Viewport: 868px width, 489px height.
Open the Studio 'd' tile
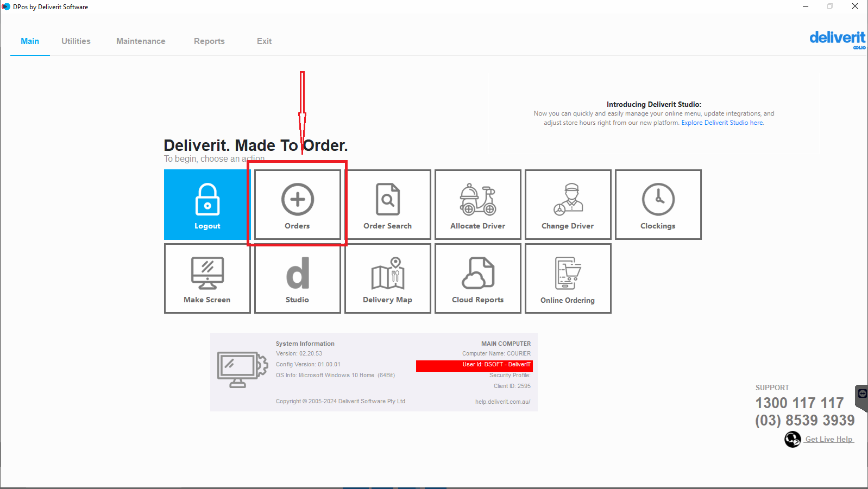click(x=297, y=278)
